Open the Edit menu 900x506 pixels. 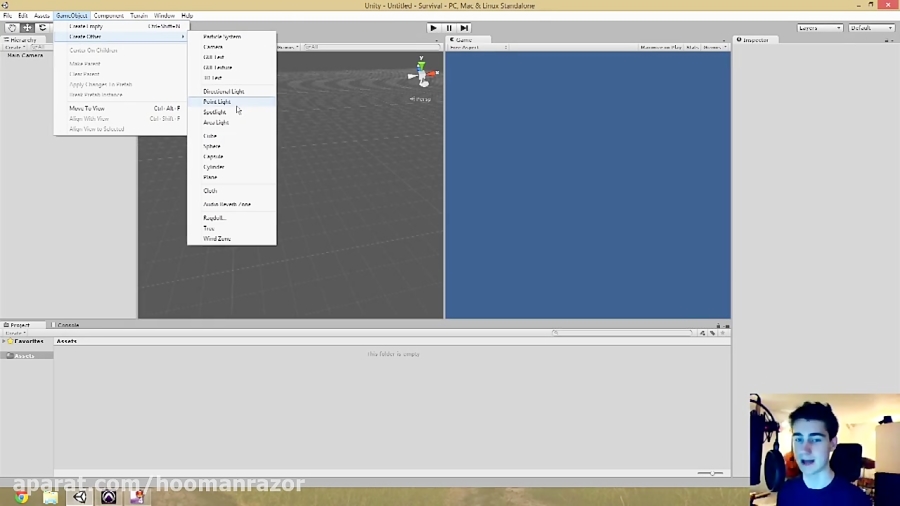coord(22,15)
